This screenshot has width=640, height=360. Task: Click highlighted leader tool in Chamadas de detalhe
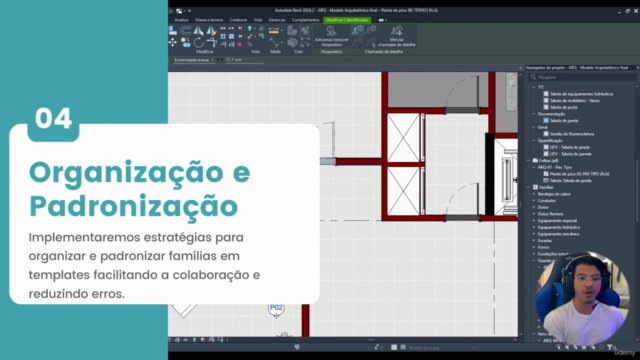click(x=358, y=30)
